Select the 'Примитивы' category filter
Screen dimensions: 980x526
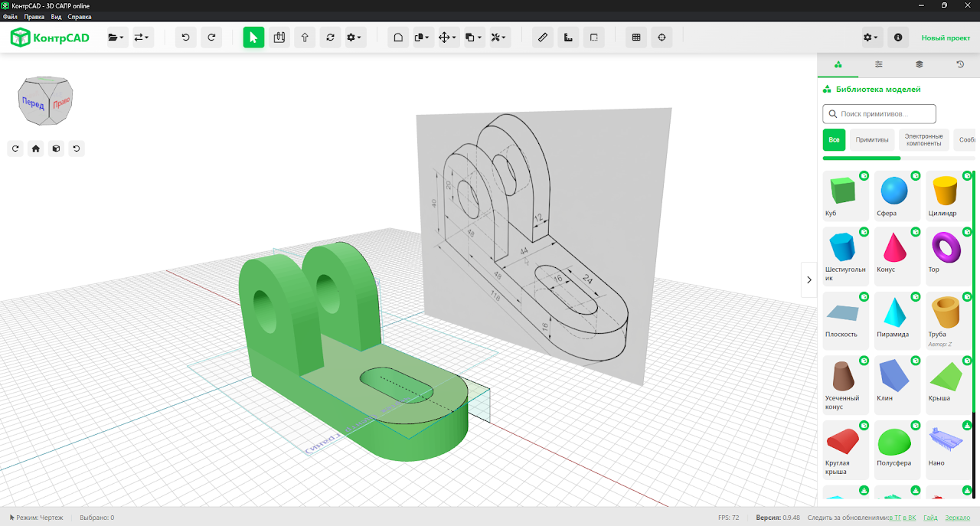point(872,140)
